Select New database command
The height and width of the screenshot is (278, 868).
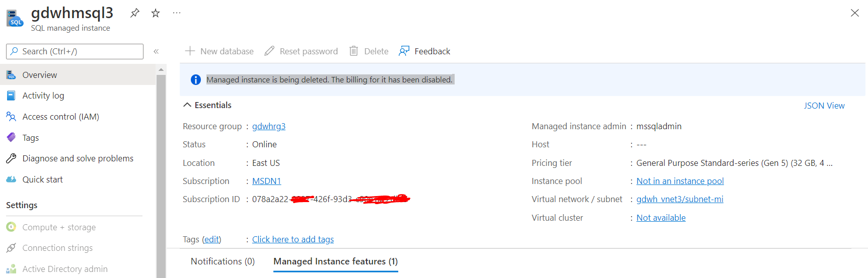219,51
